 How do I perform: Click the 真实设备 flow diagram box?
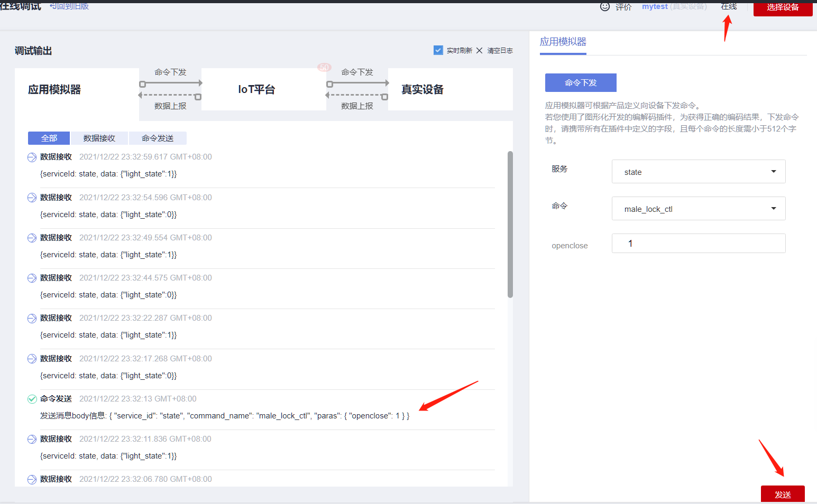tap(451, 89)
